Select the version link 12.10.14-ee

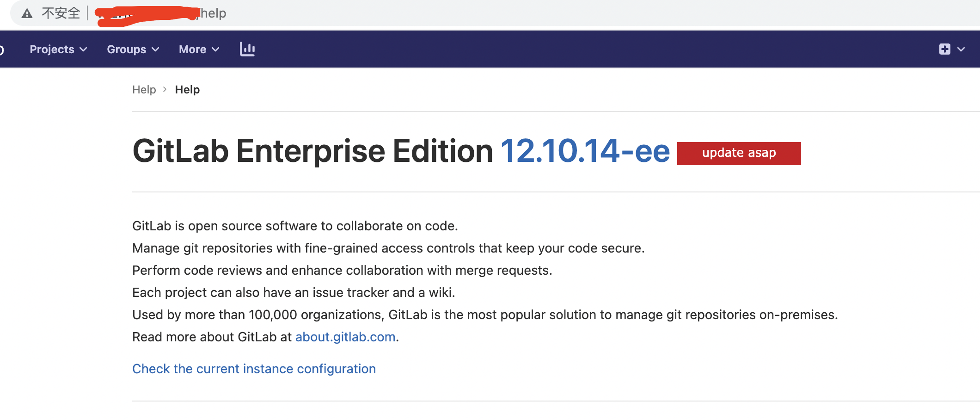coord(585,149)
